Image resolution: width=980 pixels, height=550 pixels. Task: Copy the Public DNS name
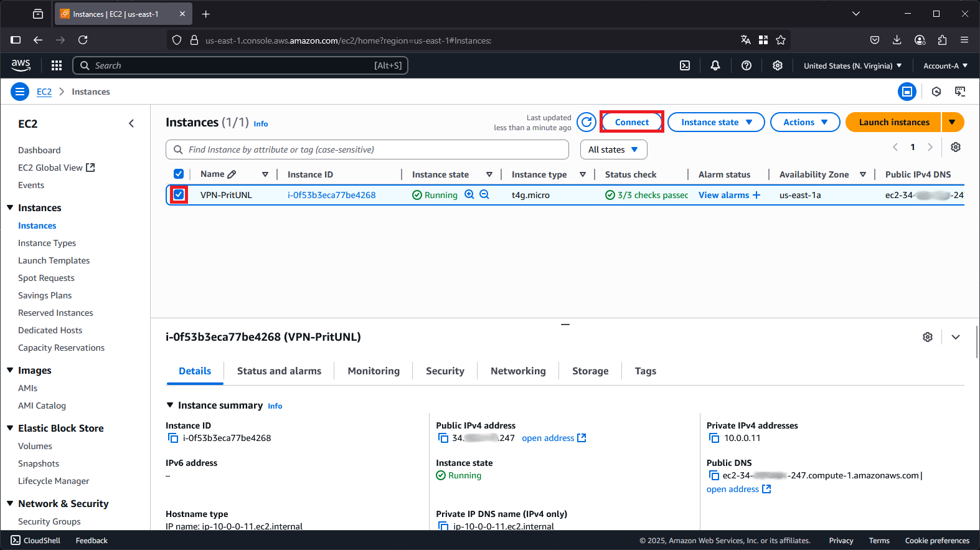714,475
